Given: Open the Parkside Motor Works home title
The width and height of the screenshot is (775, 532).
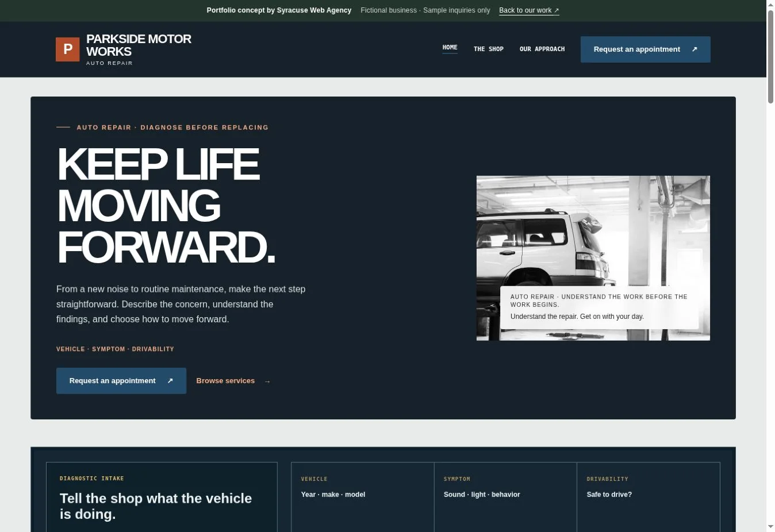Looking at the screenshot, I should (x=139, y=45).
